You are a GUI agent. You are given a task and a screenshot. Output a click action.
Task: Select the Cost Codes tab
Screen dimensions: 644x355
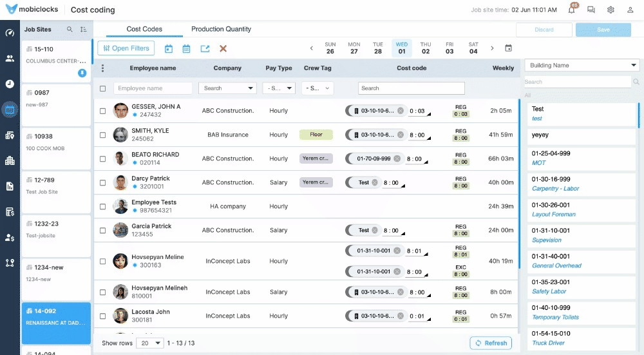point(144,29)
